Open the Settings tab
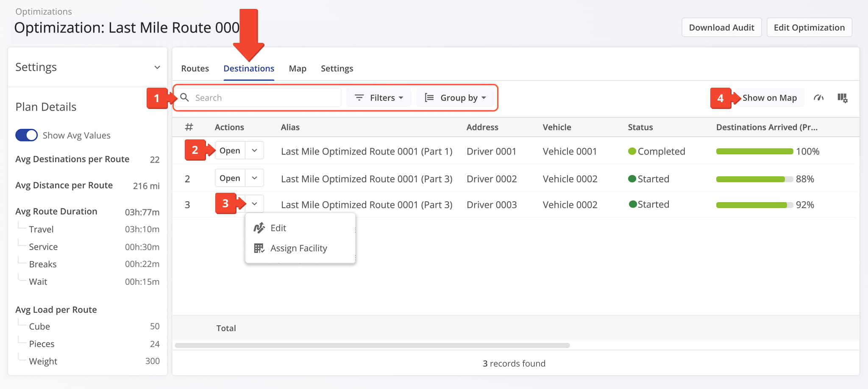This screenshot has height=389, width=868. (337, 68)
